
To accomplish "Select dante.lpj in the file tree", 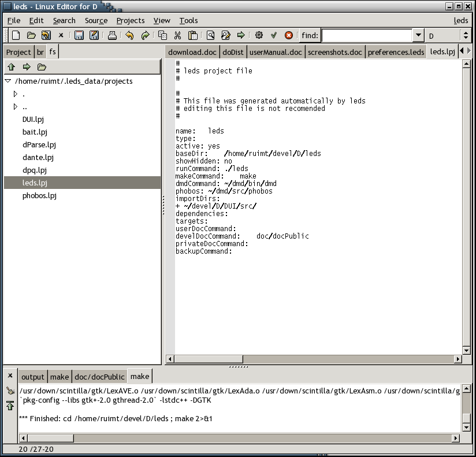I will click(x=38, y=158).
